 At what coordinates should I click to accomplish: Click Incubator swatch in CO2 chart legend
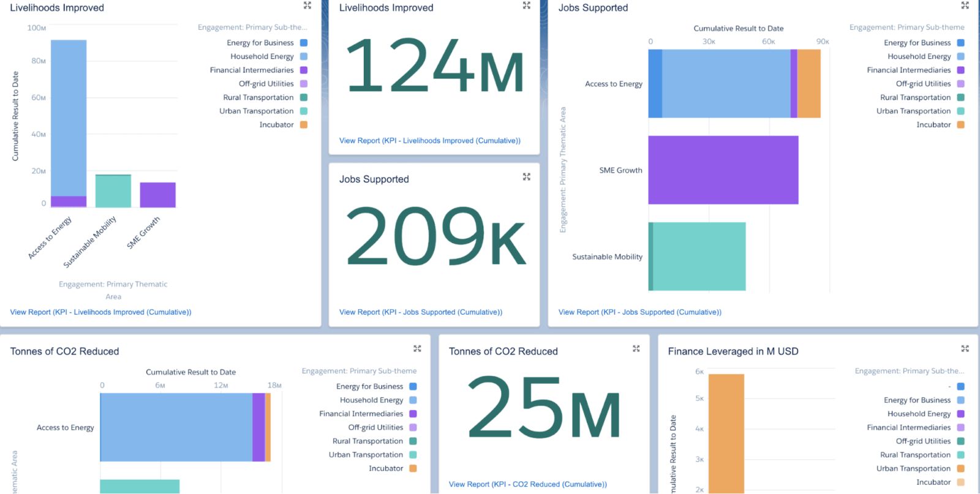tap(413, 468)
